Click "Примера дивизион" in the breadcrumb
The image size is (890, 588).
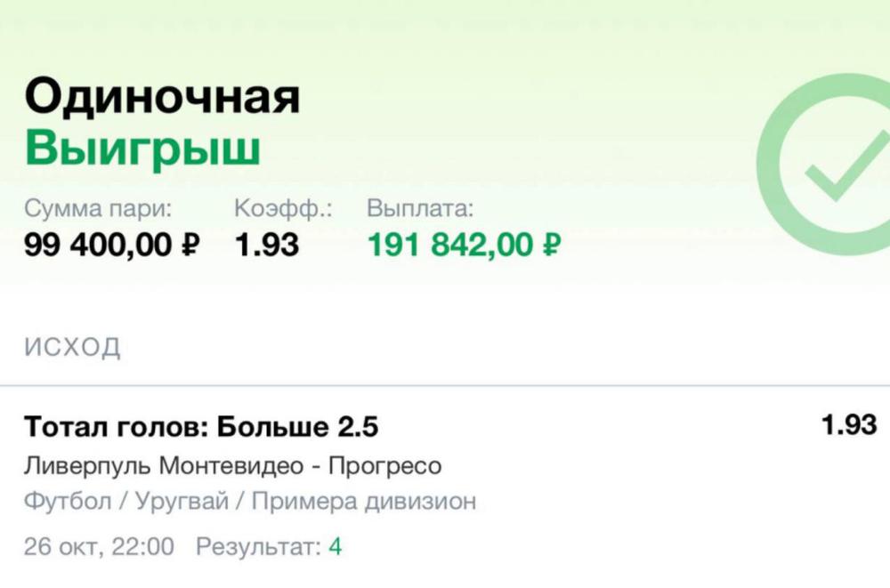(x=364, y=501)
